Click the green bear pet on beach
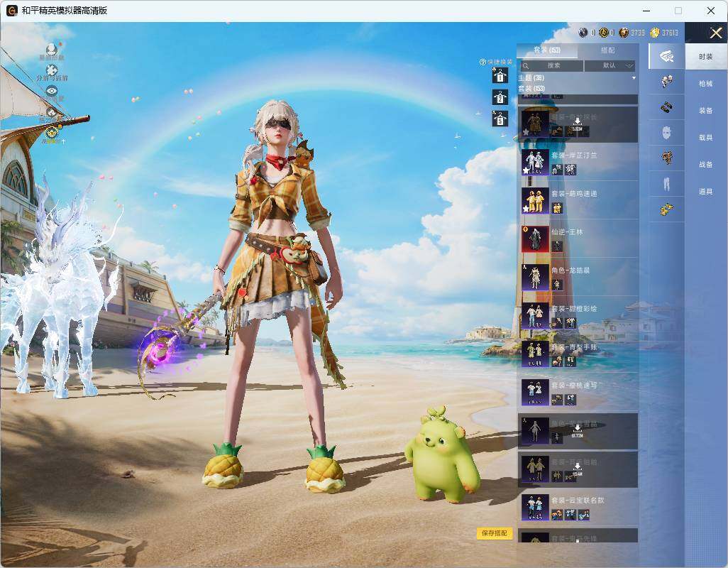Viewport: 728px width, 568px height. 441,455
